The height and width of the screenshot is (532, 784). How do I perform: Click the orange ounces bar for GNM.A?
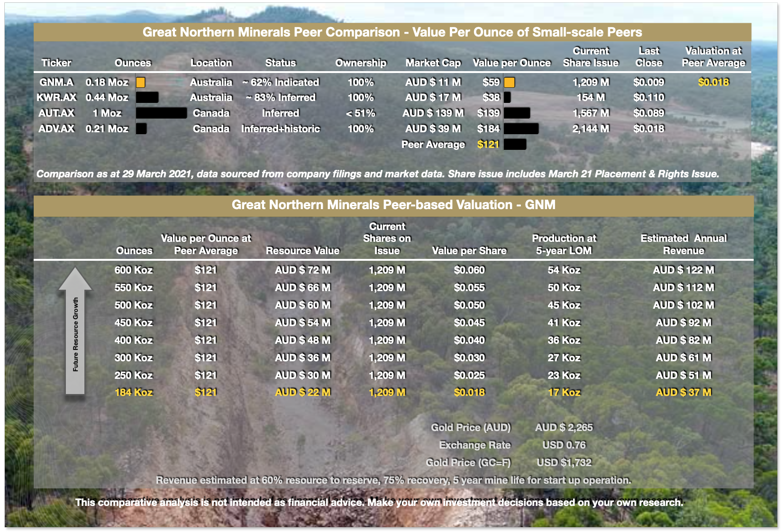click(140, 83)
